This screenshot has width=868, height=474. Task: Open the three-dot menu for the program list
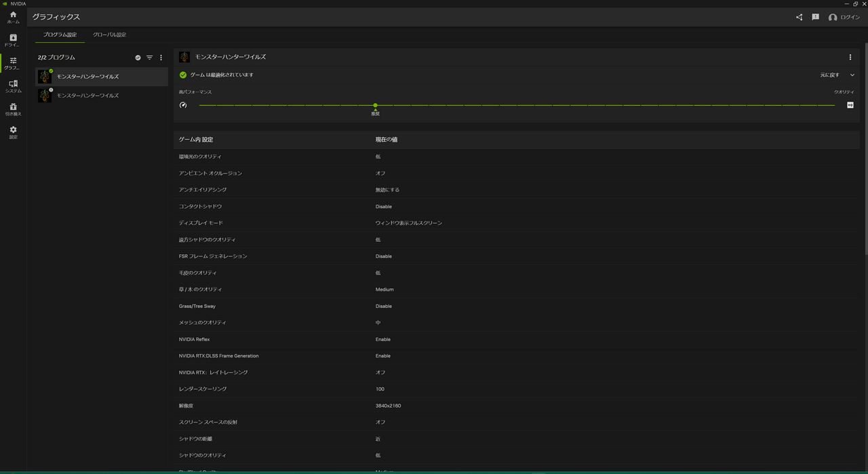[161, 58]
